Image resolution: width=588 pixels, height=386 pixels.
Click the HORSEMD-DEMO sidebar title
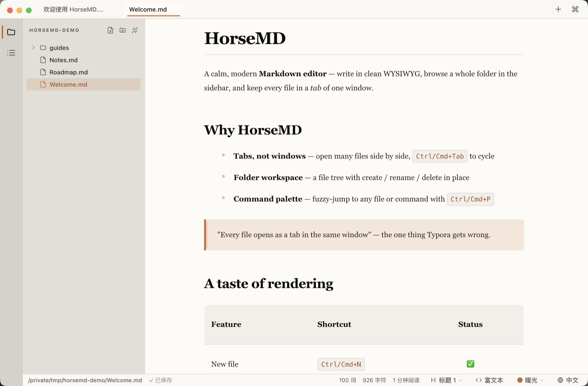pyautogui.click(x=54, y=30)
